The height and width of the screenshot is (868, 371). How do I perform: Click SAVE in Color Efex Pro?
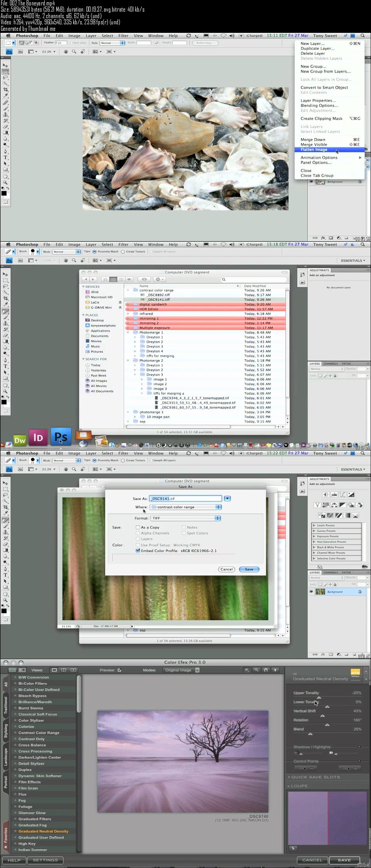(344, 860)
